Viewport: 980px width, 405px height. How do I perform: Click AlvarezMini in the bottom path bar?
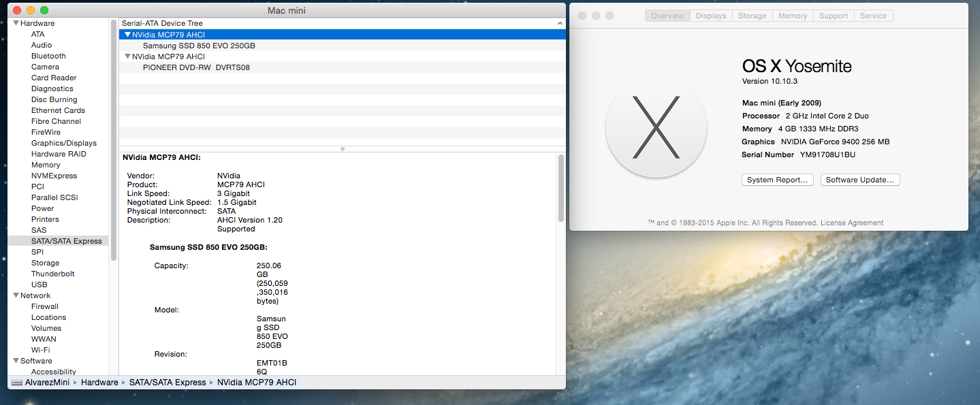(x=48, y=383)
